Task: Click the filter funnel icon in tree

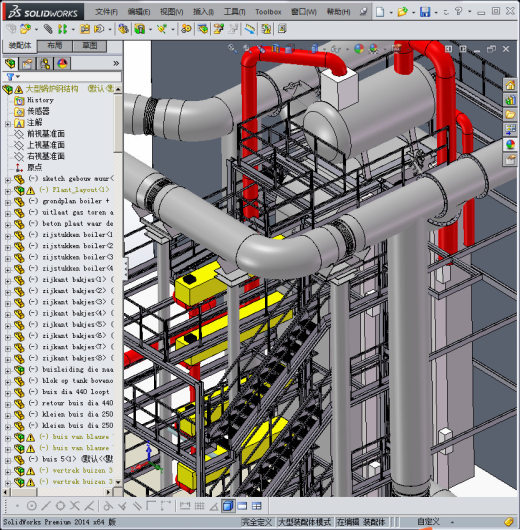Action: tap(10, 77)
